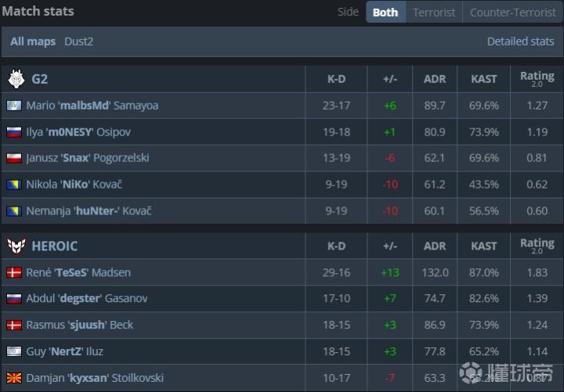Click the HEROIC team logo icon
Screen dimensions: 564x392
16,246
